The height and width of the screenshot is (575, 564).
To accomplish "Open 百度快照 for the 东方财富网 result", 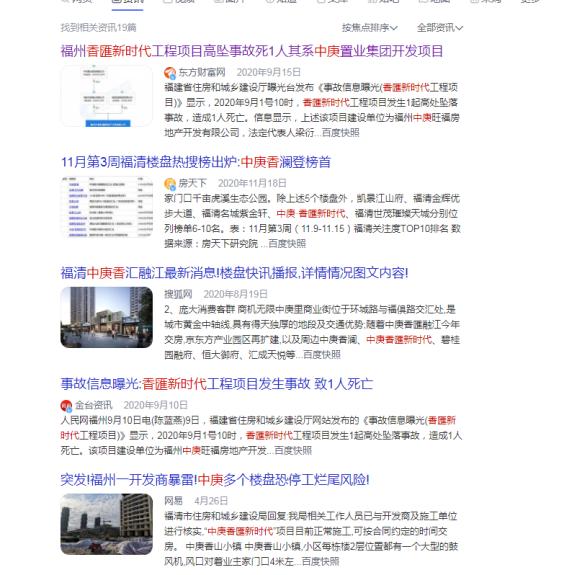I will [341, 133].
